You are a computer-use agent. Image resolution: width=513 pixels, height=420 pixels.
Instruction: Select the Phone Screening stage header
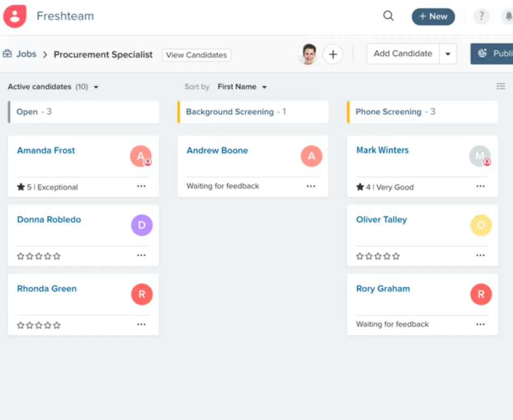tap(422, 112)
